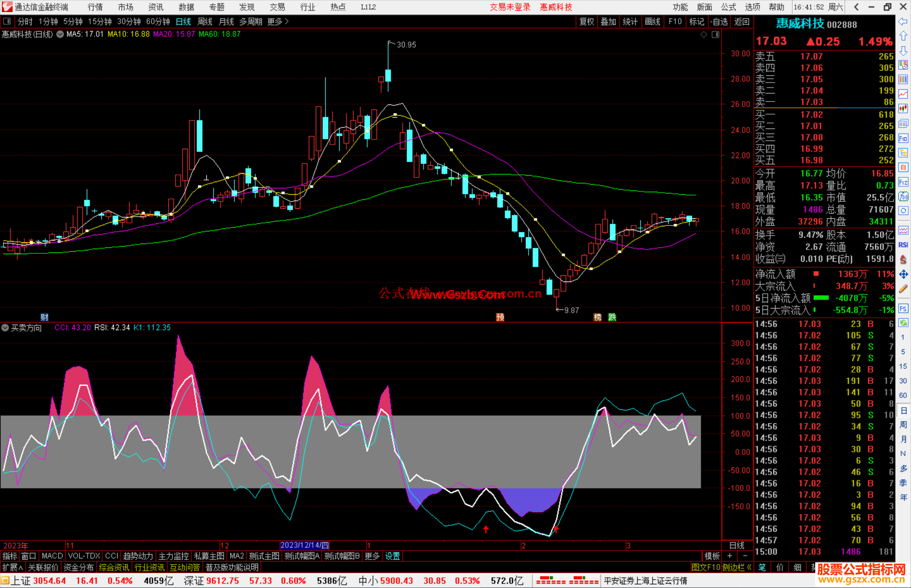Click the back arrow icon in right sidebar
Screen dimensions: 911x588
[903, 21]
